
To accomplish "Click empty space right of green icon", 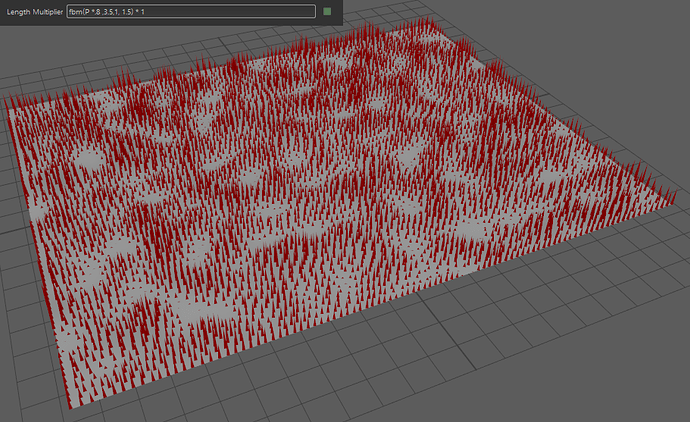I will [338, 11].
